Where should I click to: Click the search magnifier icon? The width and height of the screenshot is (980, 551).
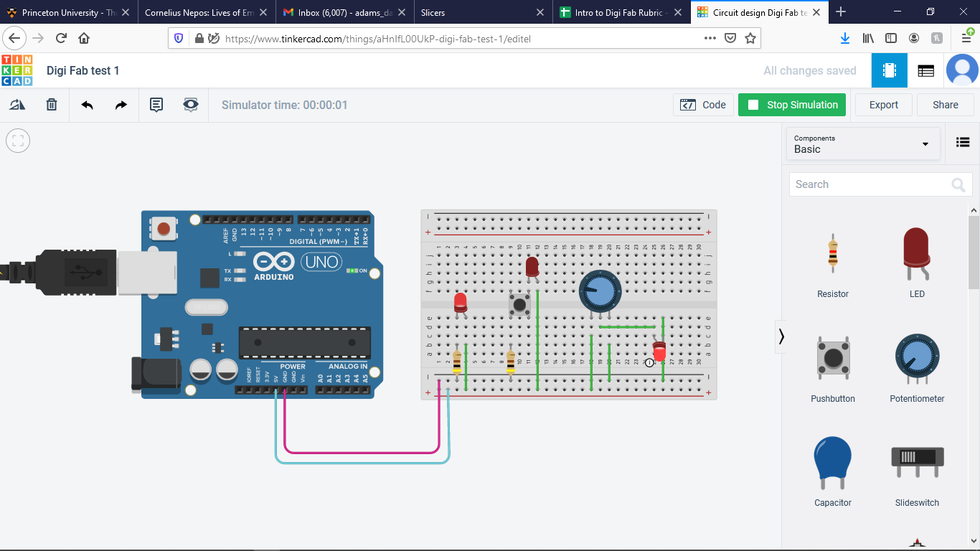[958, 185]
